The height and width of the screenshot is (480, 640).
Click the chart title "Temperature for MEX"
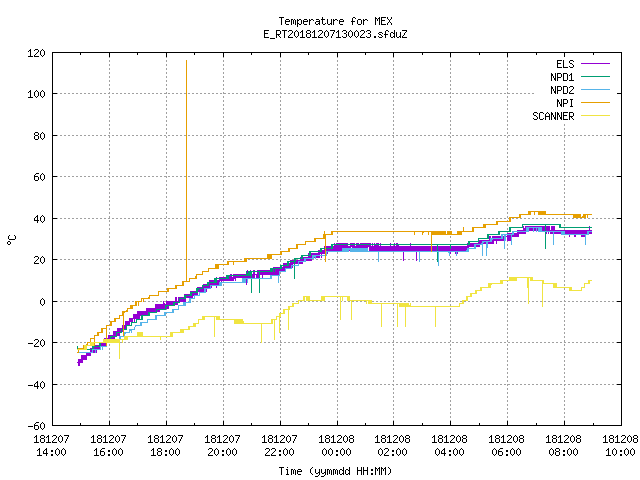click(336, 21)
